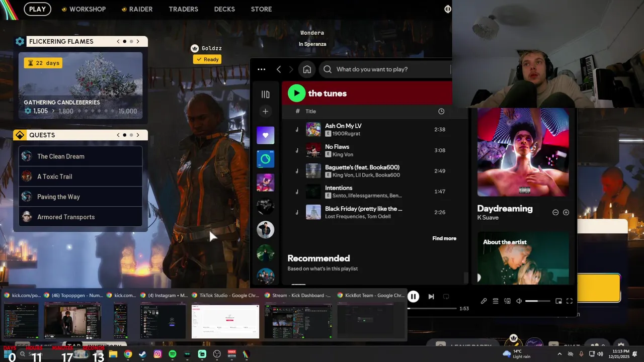Switch to the TikTok Studio Chrome preview
The image size is (644, 362).
pos(225,316)
